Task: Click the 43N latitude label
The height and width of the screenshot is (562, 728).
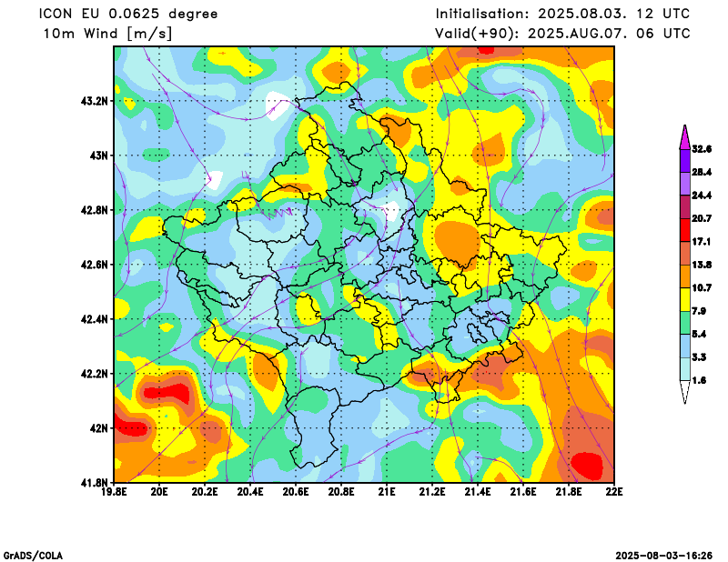Action: pos(98,156)
